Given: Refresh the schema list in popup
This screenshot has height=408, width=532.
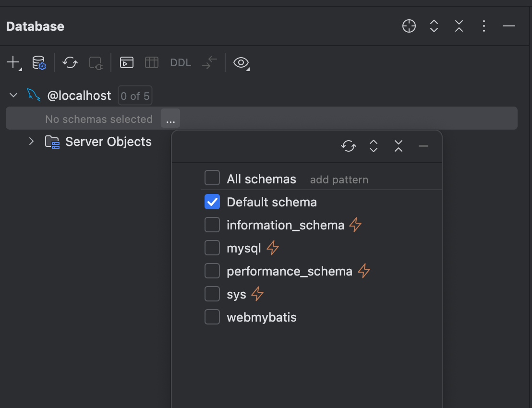Looking at the screenshot, I should [349, 146].
